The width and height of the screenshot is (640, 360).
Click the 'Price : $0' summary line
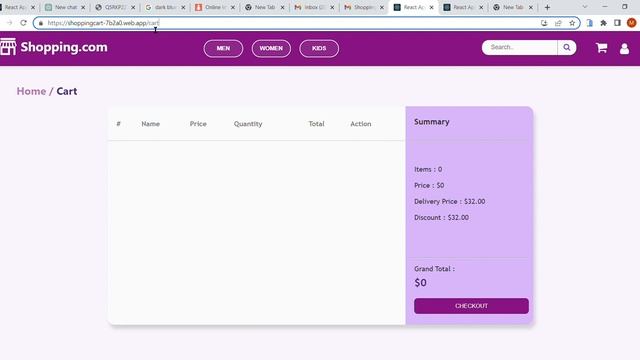click(429, 185)
